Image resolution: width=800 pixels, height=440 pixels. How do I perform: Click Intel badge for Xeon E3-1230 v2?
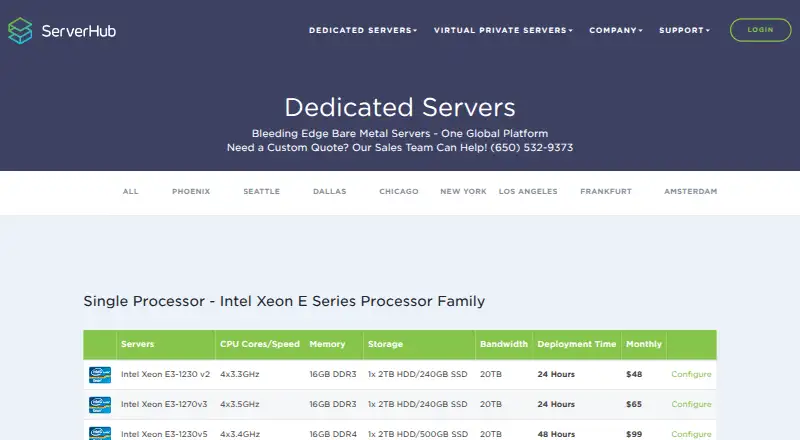[99, 375]
